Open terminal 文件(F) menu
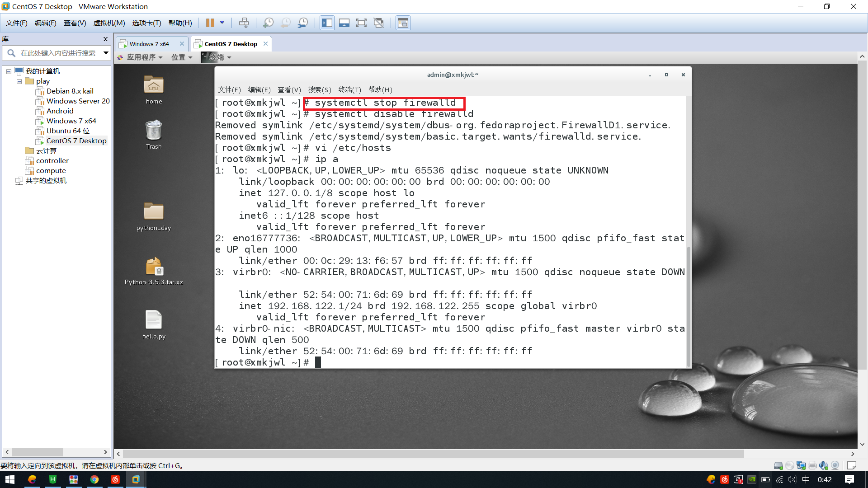This screenshot has width=868, height=488. (229, 89)
